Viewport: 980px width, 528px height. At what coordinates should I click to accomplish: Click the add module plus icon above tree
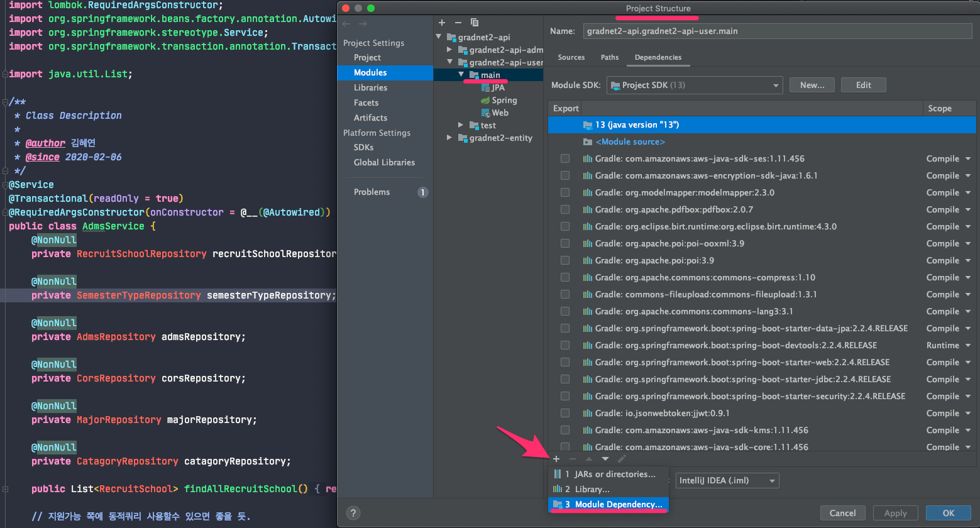[442, 23]
